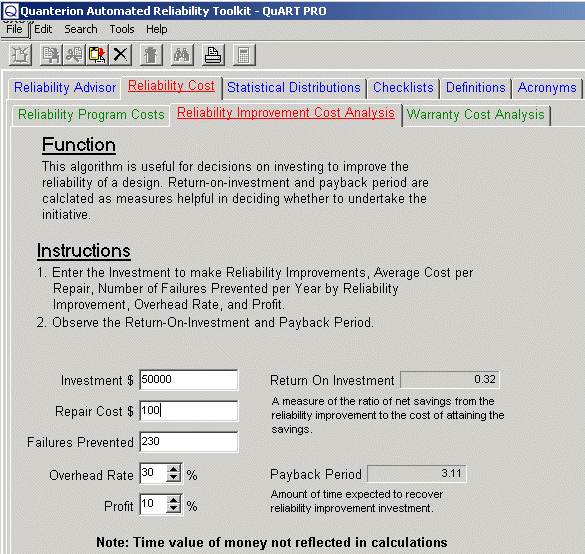Open the File menu

pyautogui.click(x=14, y=29)
